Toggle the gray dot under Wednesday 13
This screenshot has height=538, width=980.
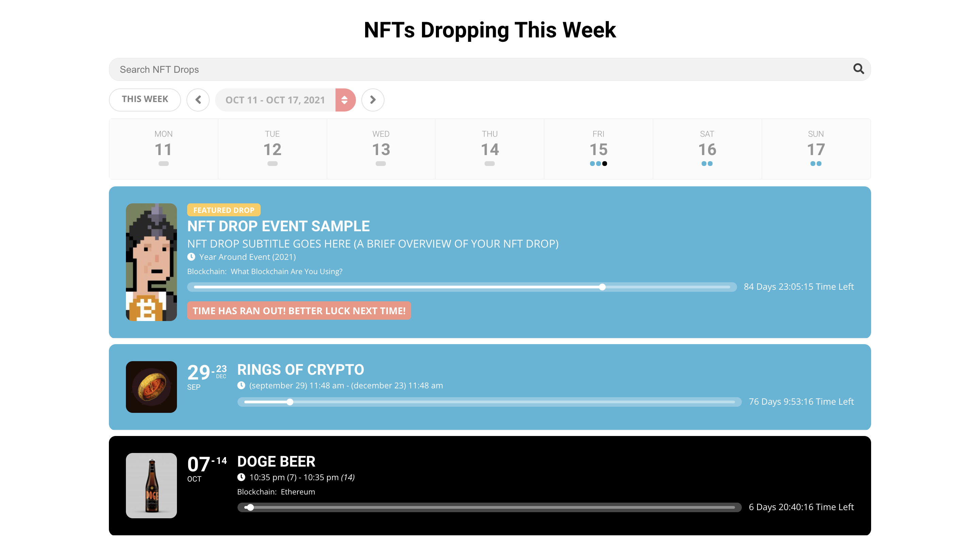point(380,164)
